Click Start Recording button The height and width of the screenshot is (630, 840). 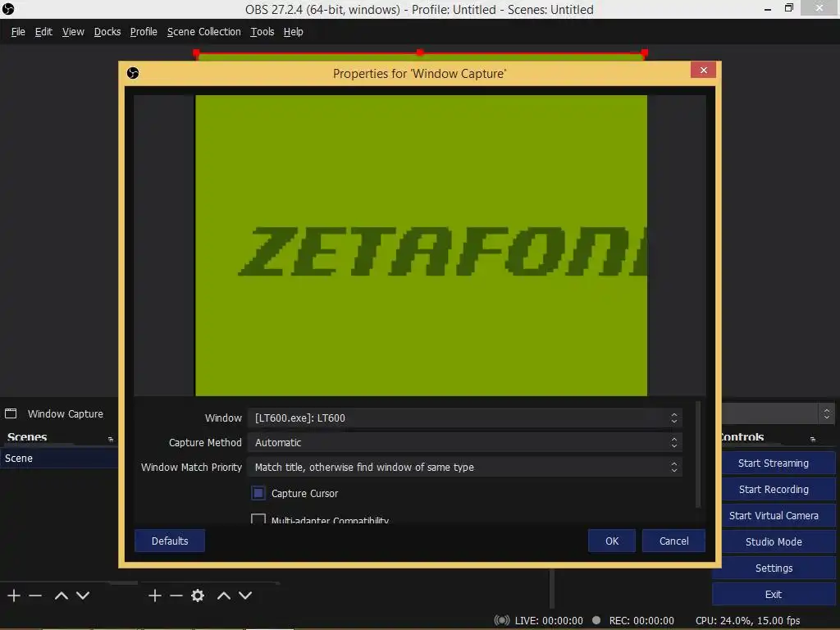(774, 489)
